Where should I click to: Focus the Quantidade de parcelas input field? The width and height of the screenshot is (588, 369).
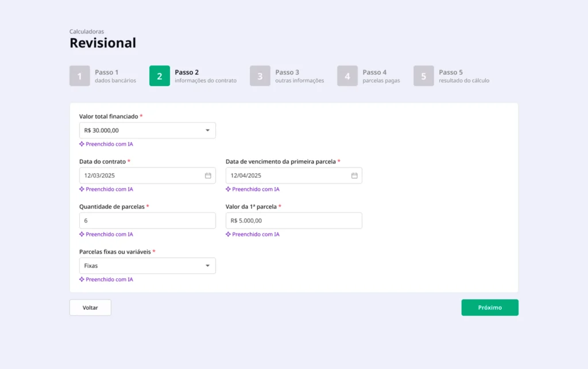pos(147,220)
